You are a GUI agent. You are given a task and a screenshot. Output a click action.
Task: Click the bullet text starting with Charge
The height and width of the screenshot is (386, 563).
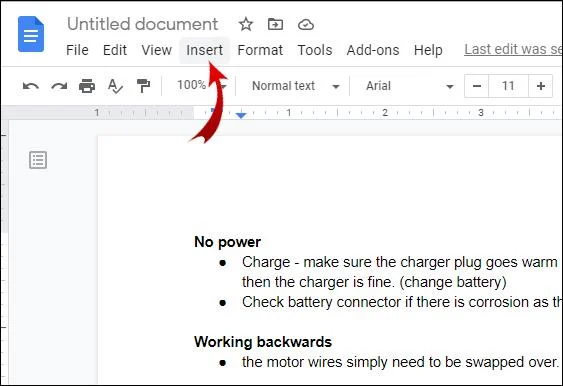[x=400, y=262]
